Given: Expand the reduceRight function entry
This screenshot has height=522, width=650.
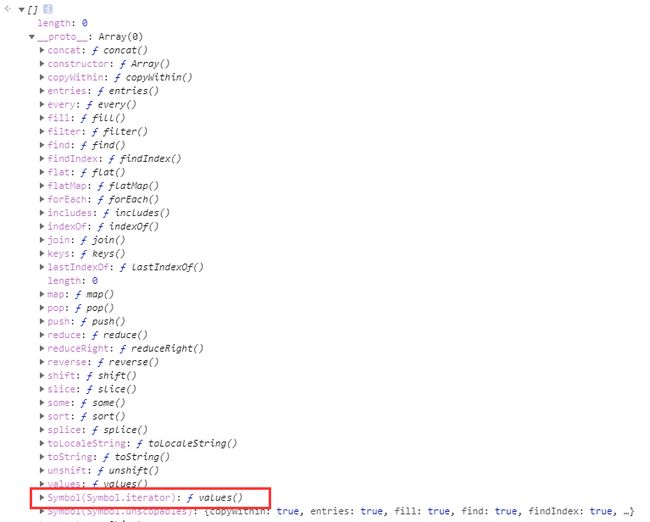Looking at the screenshot, I should (42, 348).
